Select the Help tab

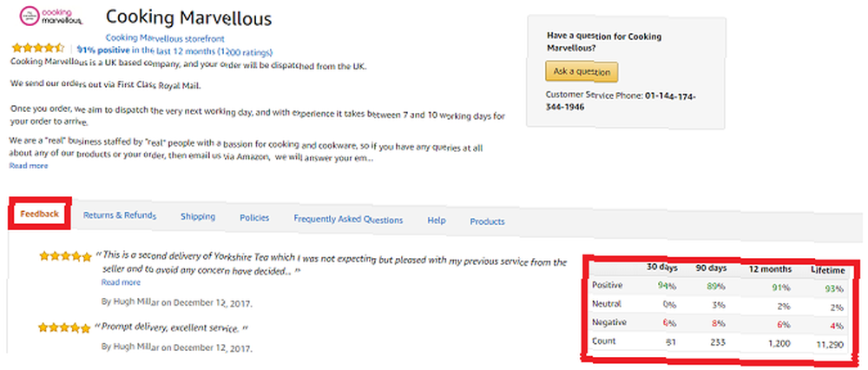[x=437, y=221]
